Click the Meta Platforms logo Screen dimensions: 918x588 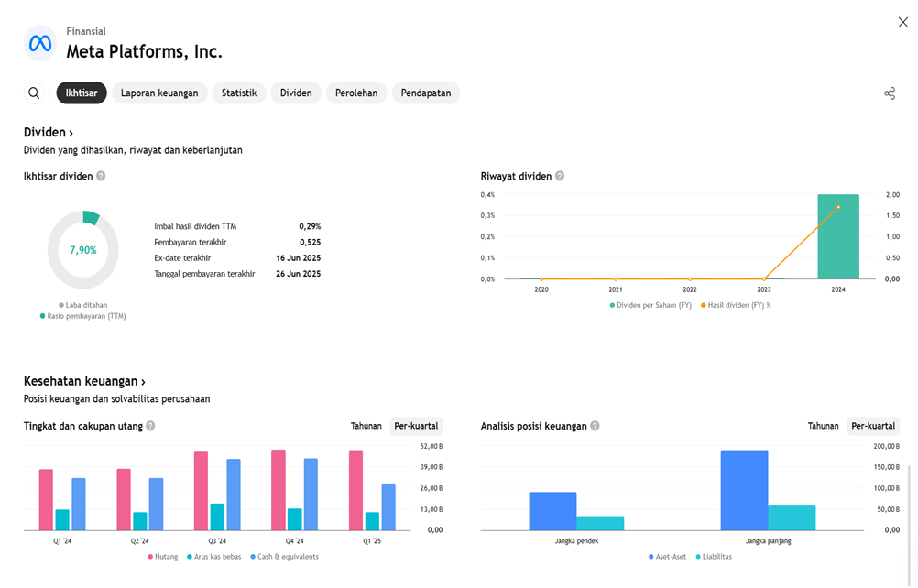40,43
